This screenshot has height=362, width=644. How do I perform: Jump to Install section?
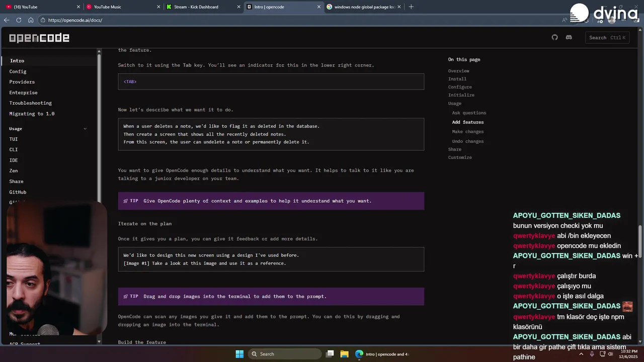(457, 79)
